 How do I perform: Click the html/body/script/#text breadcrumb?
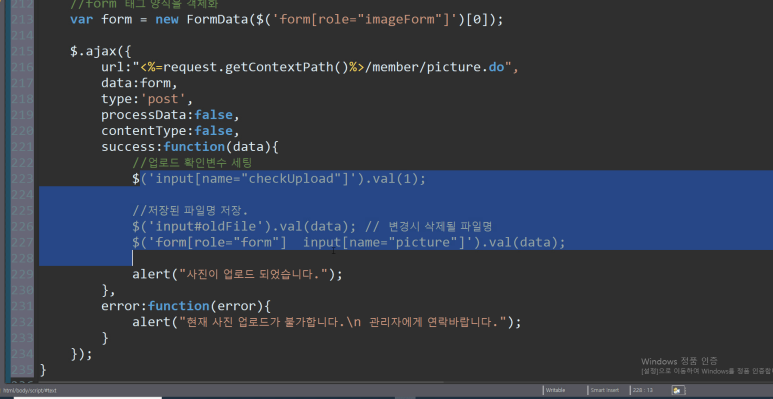click(30, 390)
